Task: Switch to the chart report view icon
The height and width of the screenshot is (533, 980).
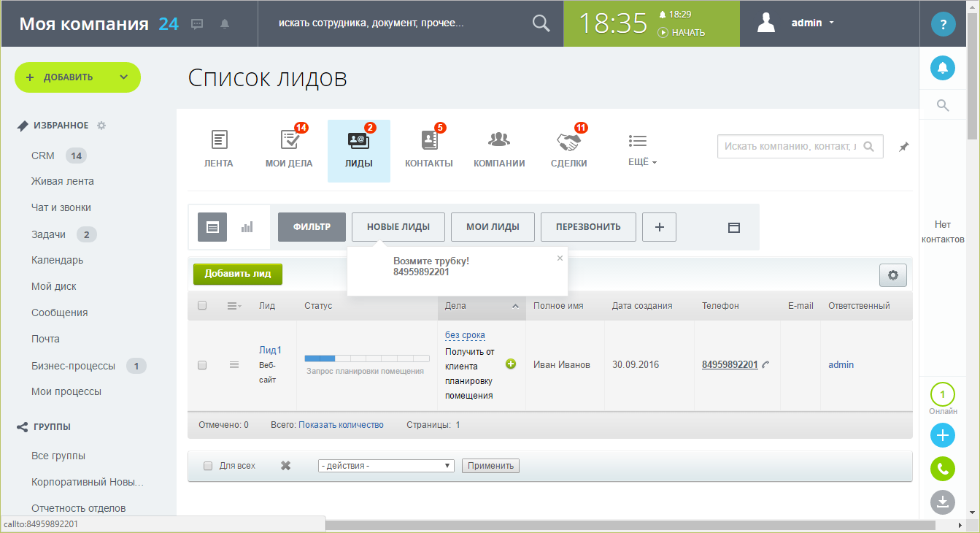Action: point(247,227)
